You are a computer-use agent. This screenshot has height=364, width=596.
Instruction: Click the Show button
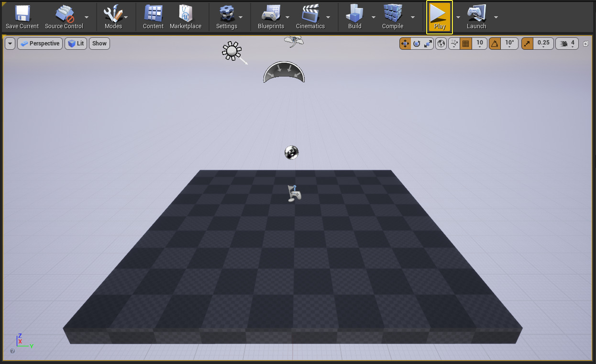99,44
